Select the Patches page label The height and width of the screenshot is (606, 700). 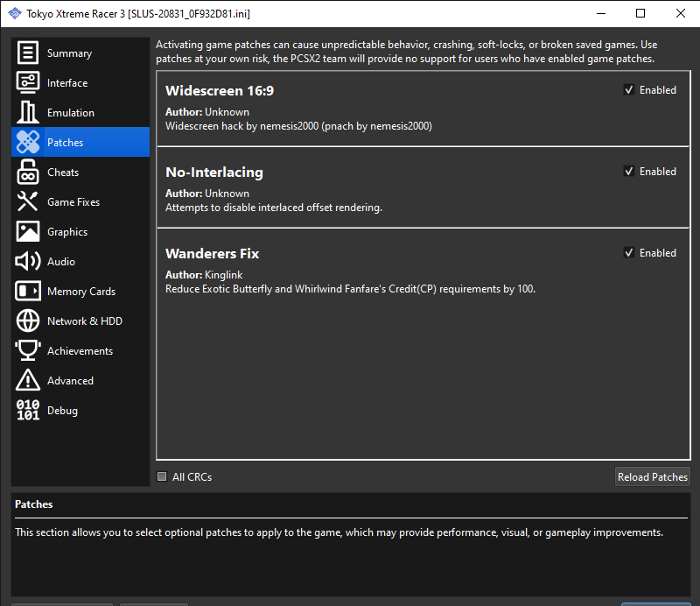click(x=65, y=143)
